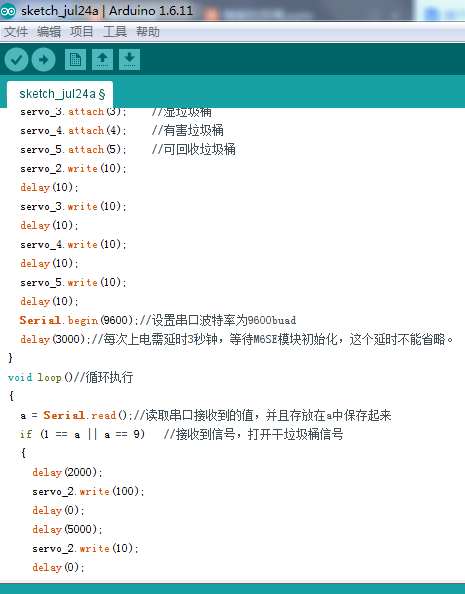Open the 帮助 menu
The width and height of the screenshot is (465, 594).
tap(148, 31)
